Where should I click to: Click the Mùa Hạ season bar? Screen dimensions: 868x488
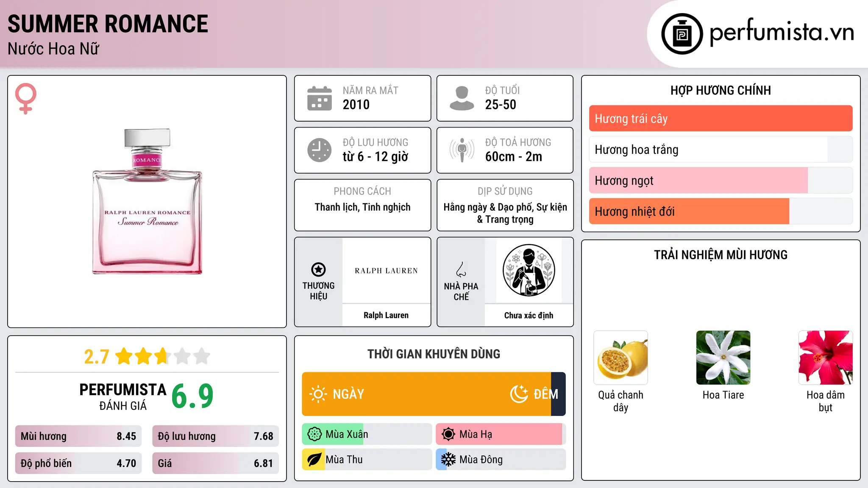pyautogui.click(x=501, y=434)
